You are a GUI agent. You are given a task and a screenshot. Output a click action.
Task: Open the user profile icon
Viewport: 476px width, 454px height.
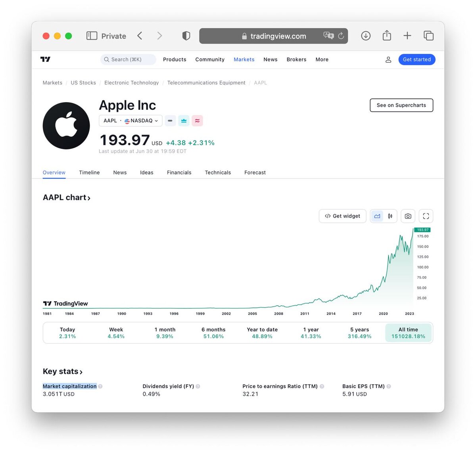pos(388,59)
